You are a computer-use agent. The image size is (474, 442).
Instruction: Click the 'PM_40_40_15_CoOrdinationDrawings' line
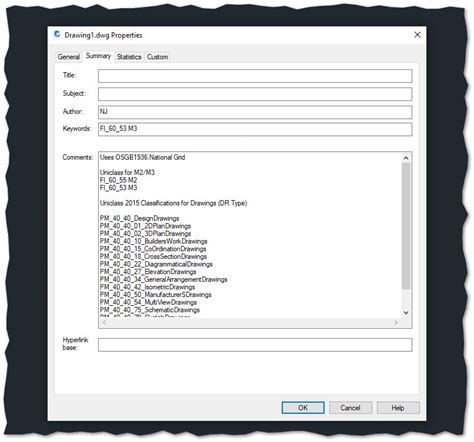[153, 249]
